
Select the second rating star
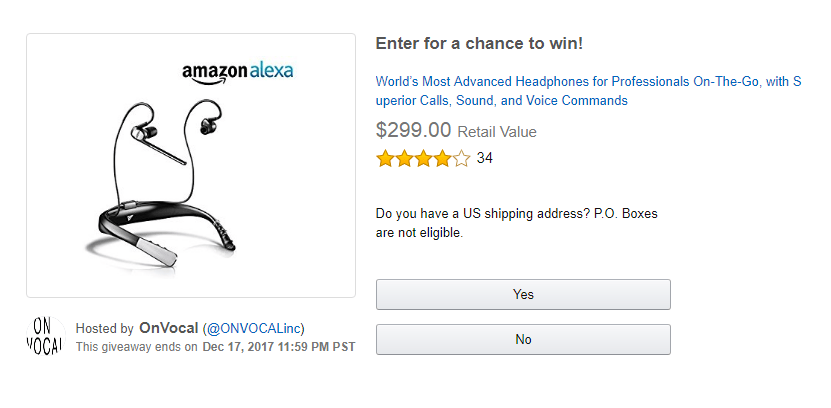click(404, 158)
